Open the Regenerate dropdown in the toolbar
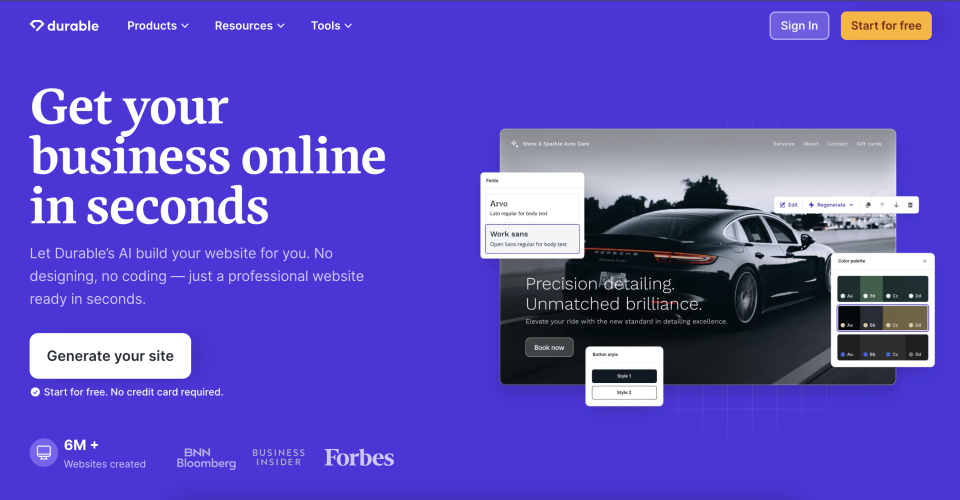This screenshot has height=500, width=960. click(x=830, y=205)
